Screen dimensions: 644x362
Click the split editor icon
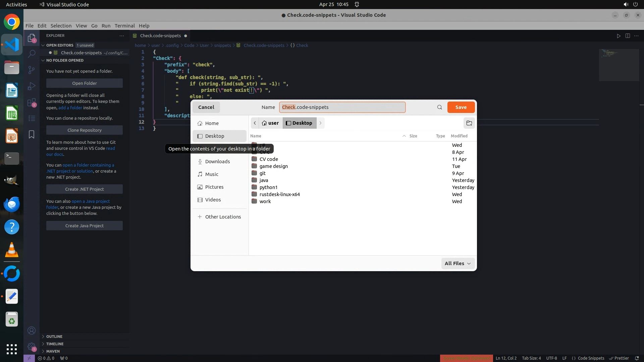(628, 36)
